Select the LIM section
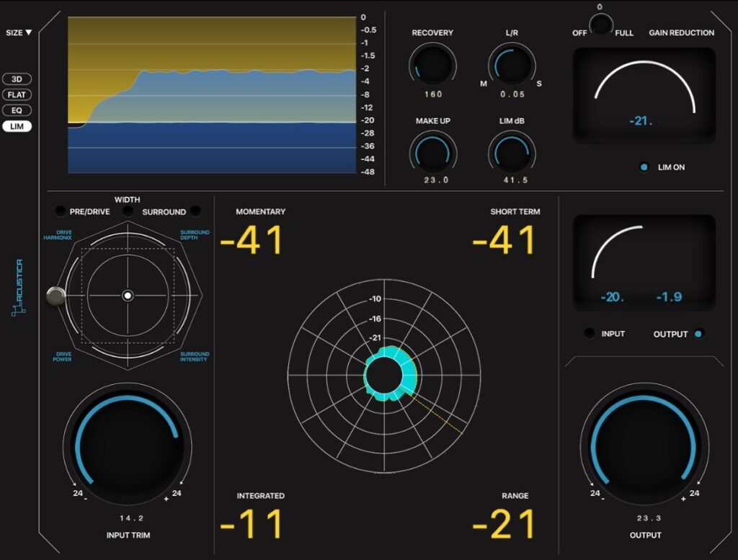Viewport: 738px width, 560px height. tap(17, 126)
